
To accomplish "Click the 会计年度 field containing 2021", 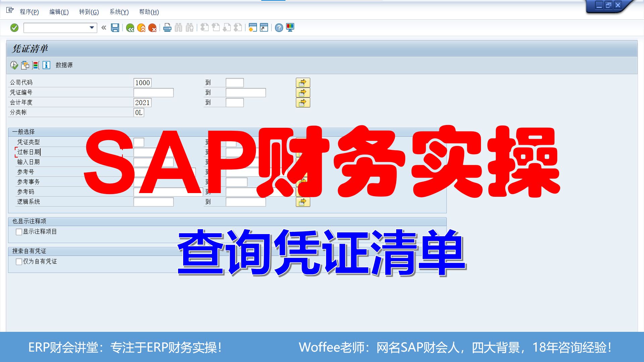I will tap(143, 103).
